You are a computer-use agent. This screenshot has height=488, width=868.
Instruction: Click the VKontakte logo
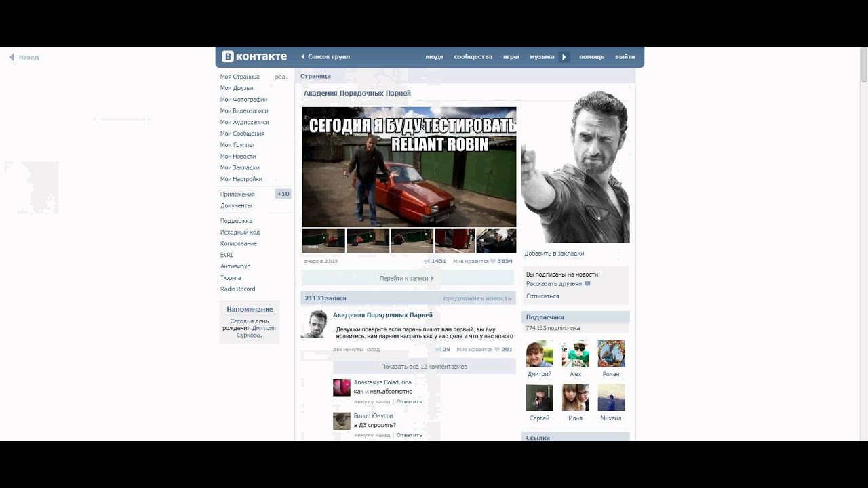[x=255, y=56]
